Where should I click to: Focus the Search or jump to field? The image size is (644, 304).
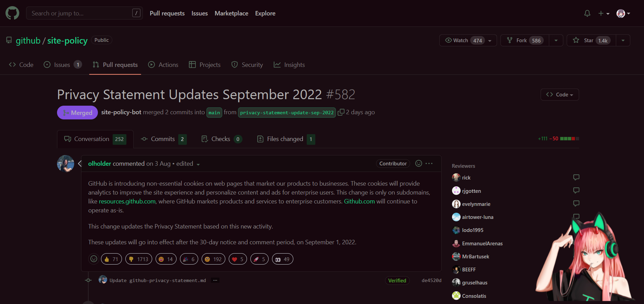(x=84, y=13)
